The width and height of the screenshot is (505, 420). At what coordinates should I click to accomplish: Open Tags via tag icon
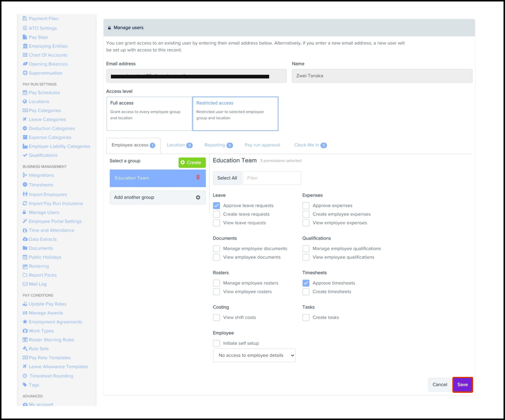25,384
